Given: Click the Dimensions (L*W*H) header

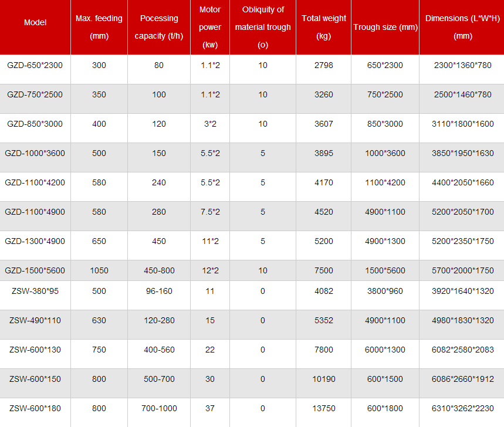Looking at the screenshot, I should [x=462, y=27].
